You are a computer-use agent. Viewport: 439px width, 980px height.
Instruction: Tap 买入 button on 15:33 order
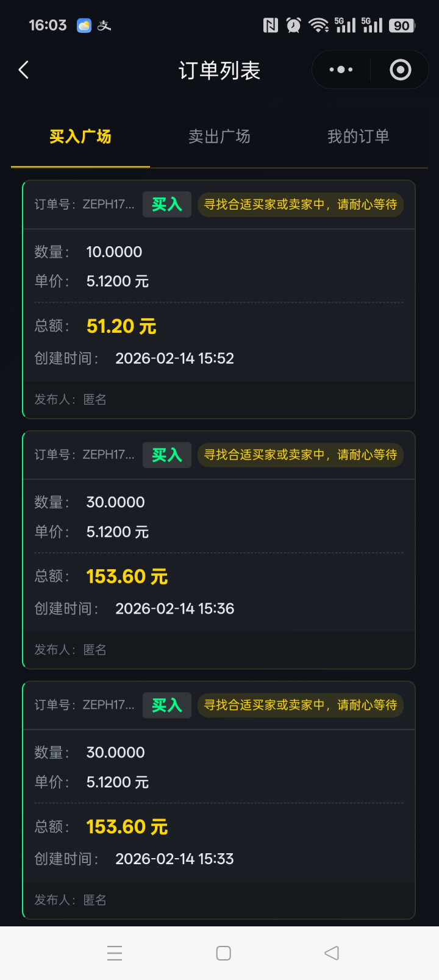tap(167, 705)
